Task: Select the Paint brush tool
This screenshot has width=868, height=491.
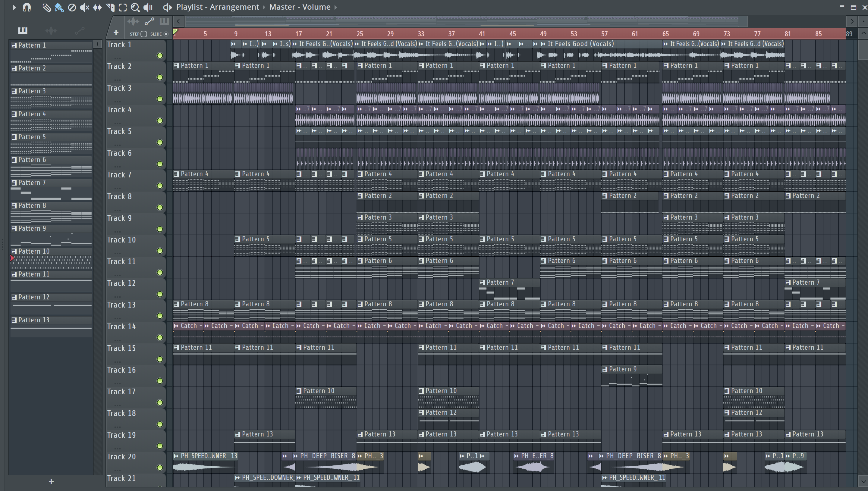Action: point(59,7)
